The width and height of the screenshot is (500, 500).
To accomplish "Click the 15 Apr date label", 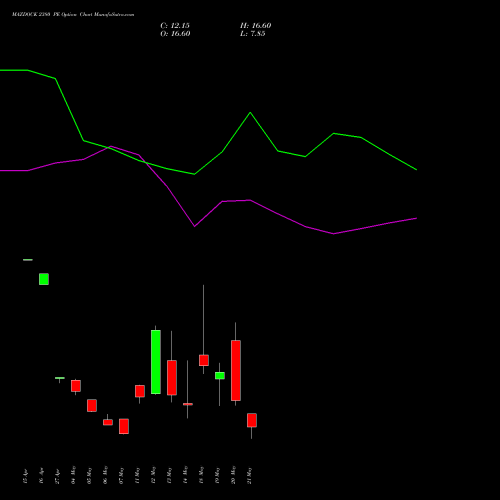I will pyautogui.click(x=25, y=476).
